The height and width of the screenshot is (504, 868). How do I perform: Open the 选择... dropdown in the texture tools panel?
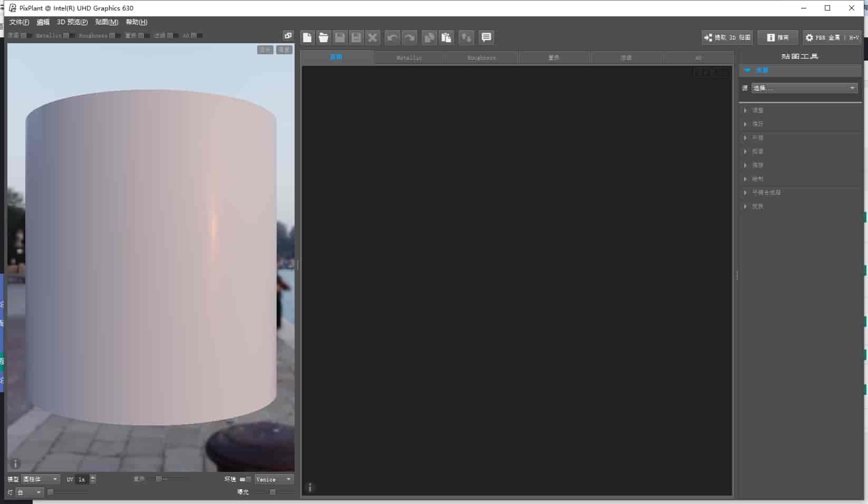point(804,88)
